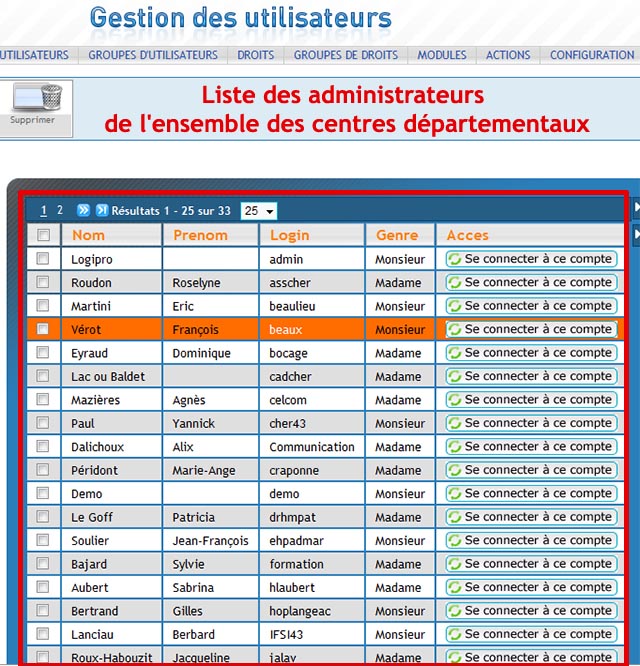Connect to the demo account

531,493
